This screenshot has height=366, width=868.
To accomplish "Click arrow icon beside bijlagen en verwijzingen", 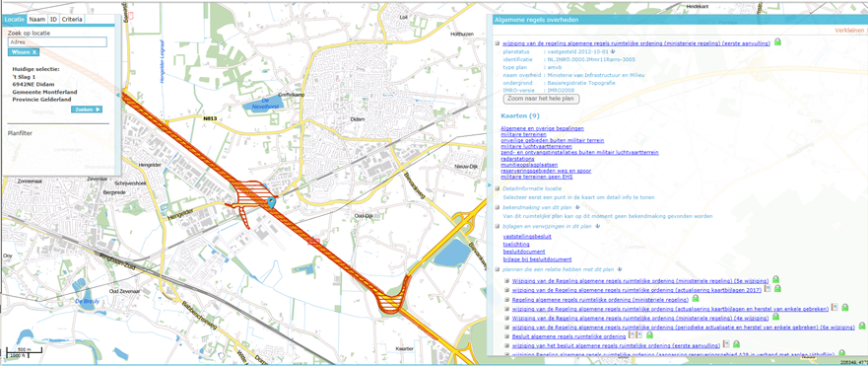I will 598,226.
